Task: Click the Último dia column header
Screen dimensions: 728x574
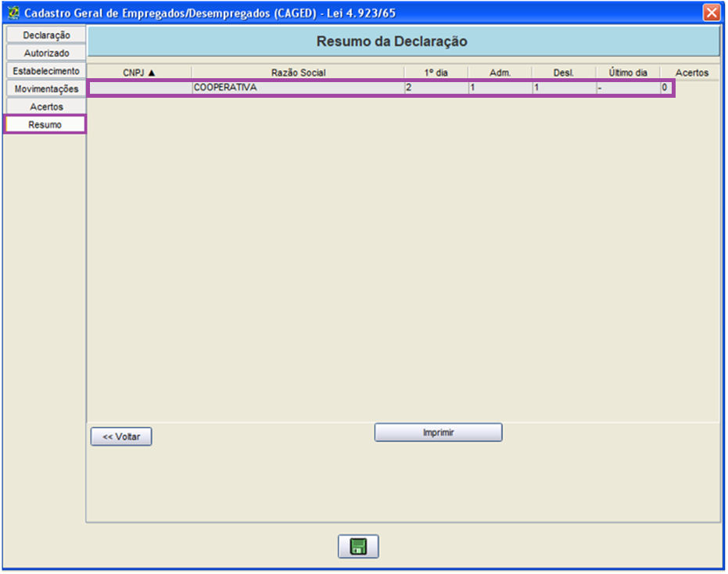Action: point(628,73)
